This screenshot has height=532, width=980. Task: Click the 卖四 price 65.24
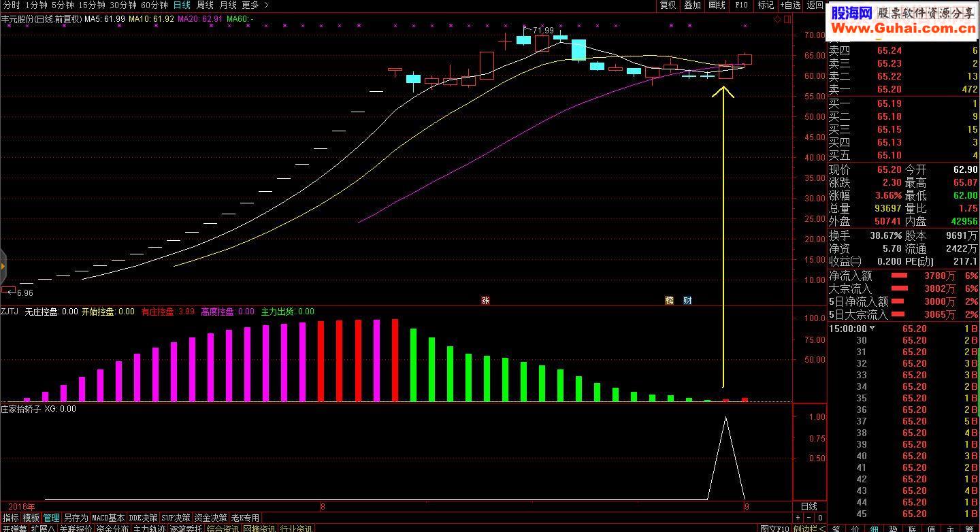[889, 50]
